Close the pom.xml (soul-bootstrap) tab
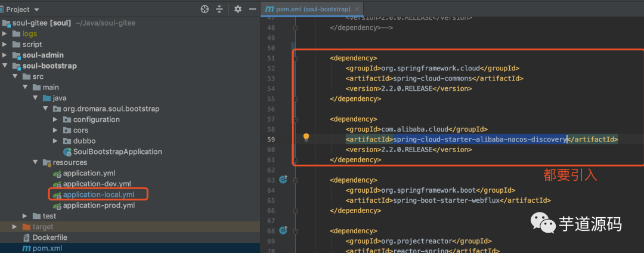 357,9
